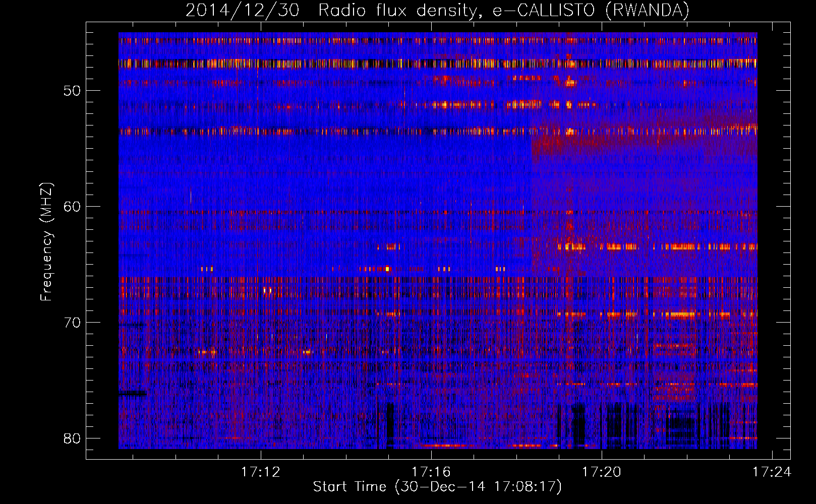Select the "50" frequency tick label
The image size is (816, 504).
click(x=73, y=91)
